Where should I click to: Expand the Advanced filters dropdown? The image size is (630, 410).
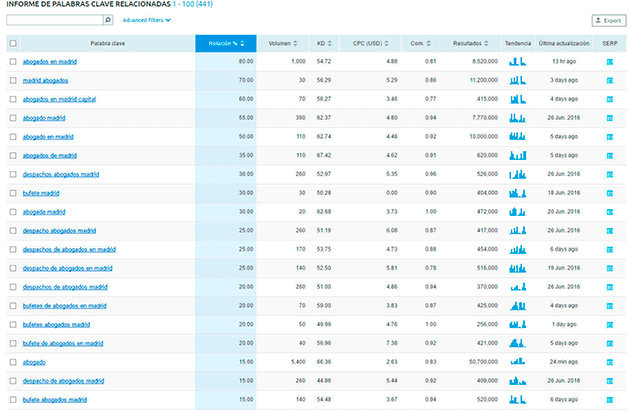(x=147, y=20)
